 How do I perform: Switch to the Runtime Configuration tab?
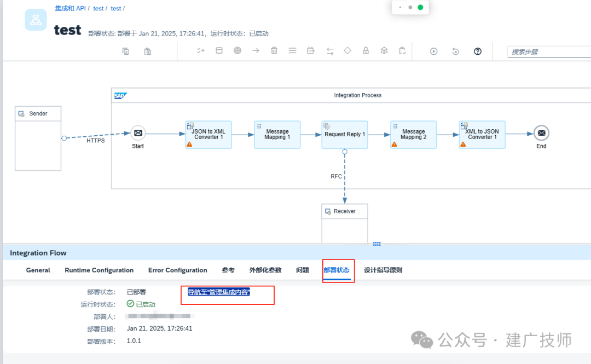[x=99, y=270]
